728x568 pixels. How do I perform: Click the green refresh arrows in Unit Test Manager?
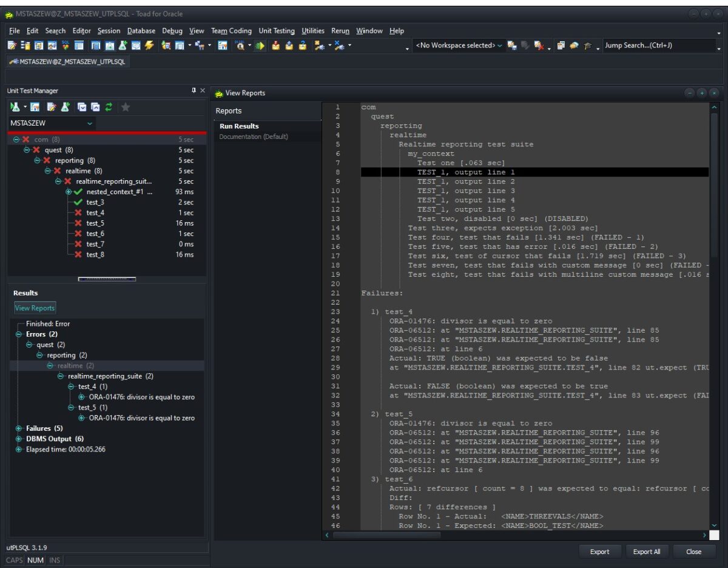[x=109, y=107]
